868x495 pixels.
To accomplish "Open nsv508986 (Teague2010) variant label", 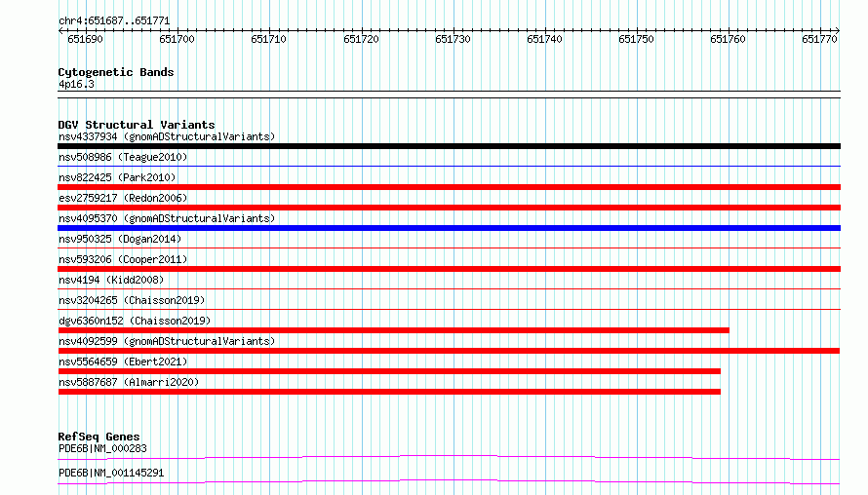I will coord(123,157).
